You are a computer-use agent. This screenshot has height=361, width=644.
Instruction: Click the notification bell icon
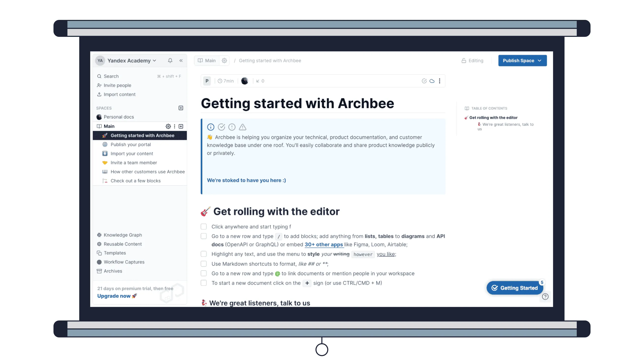pyautogui.click(x=170, y=60)
